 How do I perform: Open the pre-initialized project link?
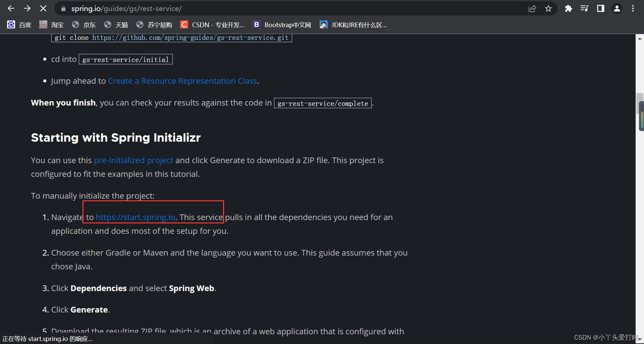133,160
